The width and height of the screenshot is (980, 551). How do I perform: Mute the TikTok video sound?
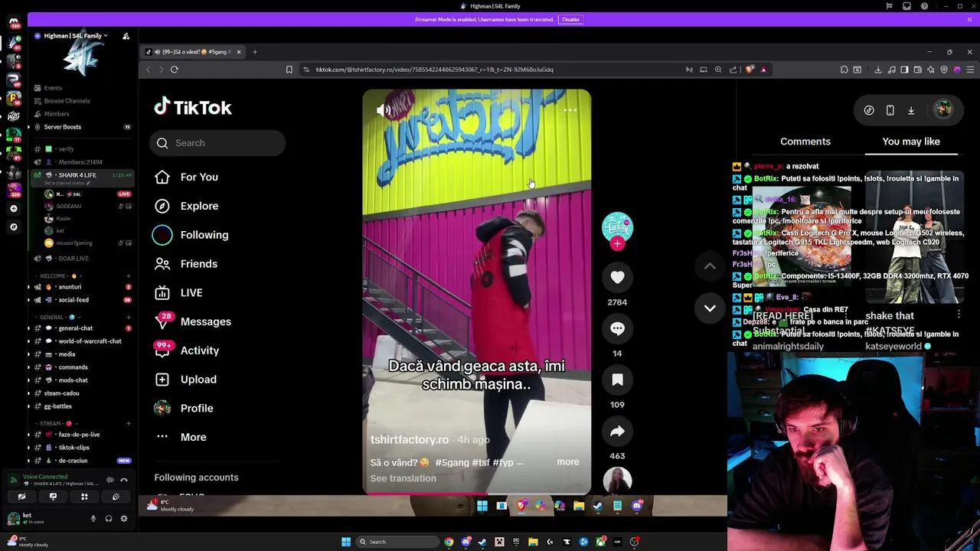(384, 110)
